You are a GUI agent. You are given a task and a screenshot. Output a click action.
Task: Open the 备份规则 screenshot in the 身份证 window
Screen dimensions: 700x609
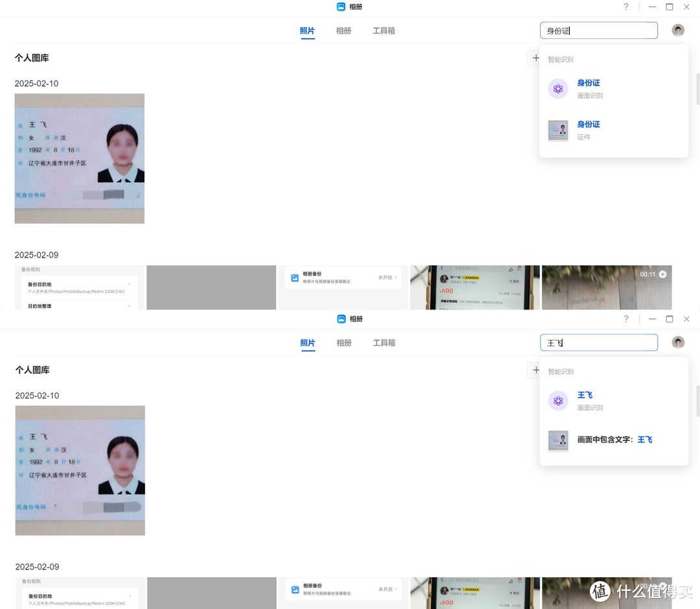click(x=80, y=287)
